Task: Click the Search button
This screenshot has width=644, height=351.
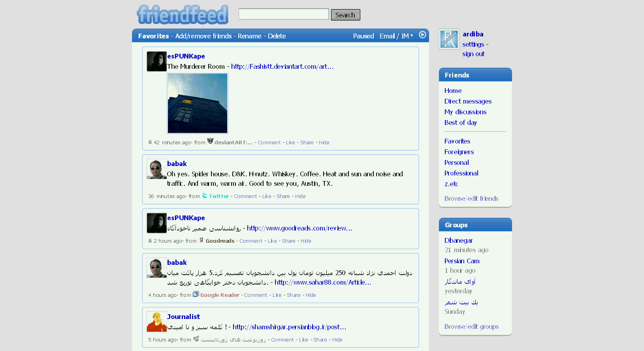Action: point(345,15)
